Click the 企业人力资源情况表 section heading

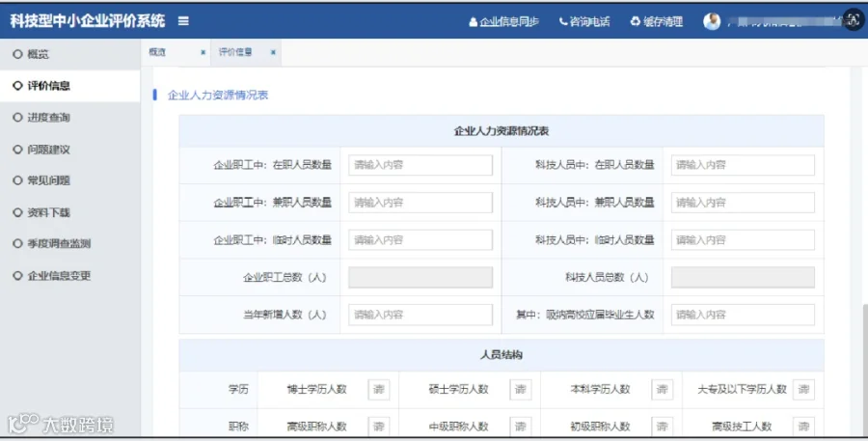tap(218, 95)
